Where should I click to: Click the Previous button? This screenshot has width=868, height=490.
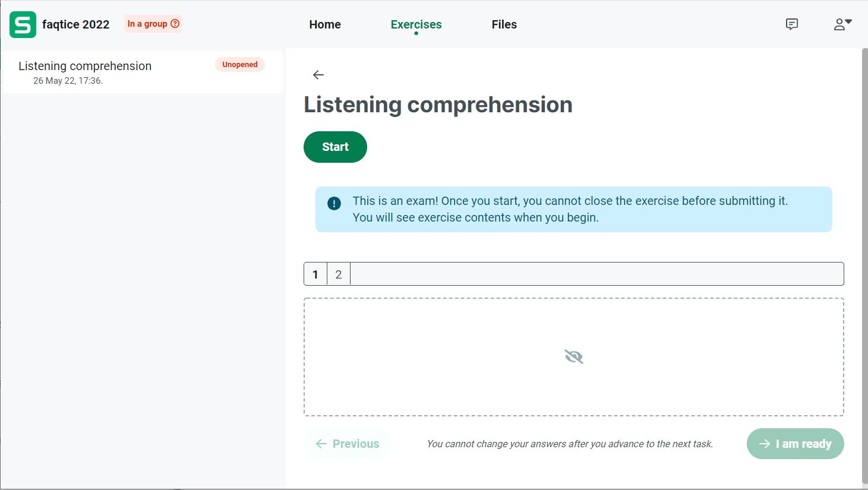click(348, 444)
